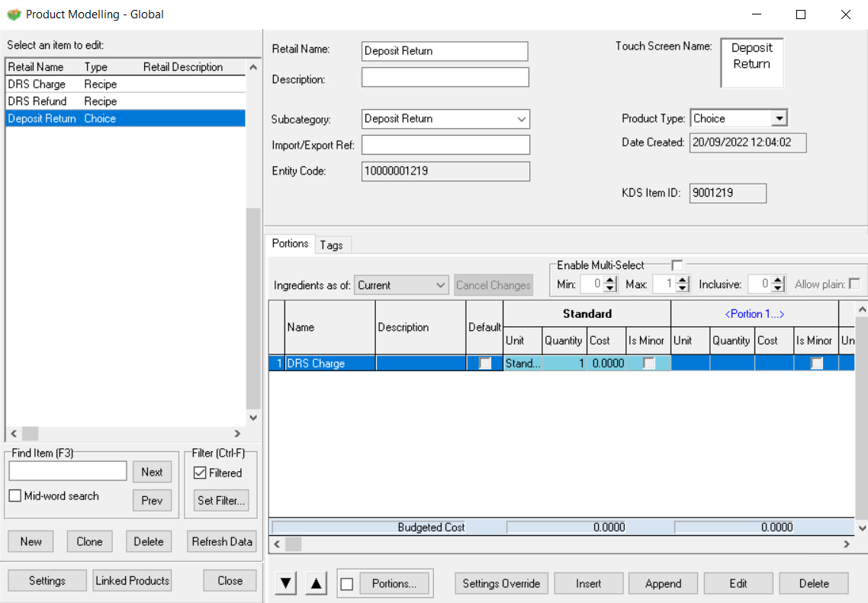Click the item list vertical scrollbar
This screenshot has width=868, height=603.
click(253, 305)
